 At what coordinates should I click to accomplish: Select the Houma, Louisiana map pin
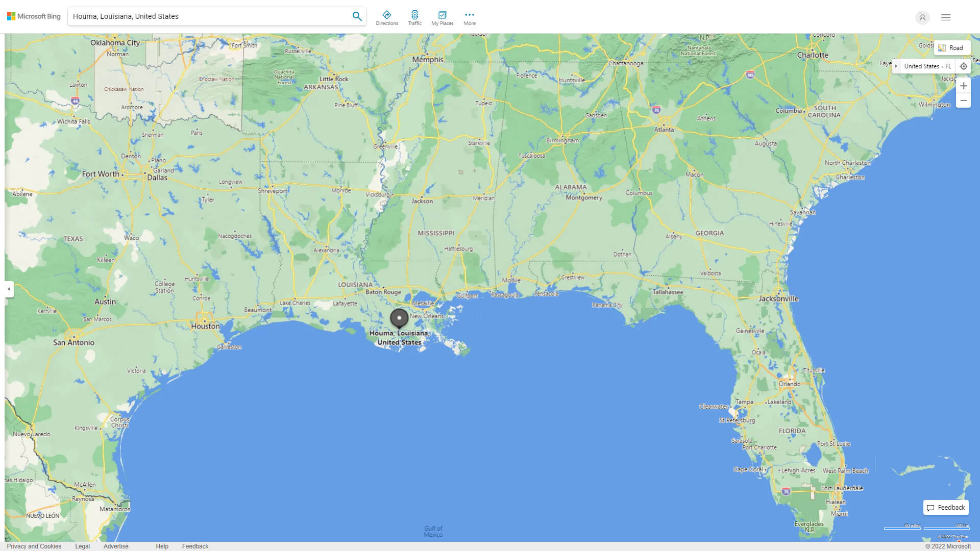coord(399,317)
